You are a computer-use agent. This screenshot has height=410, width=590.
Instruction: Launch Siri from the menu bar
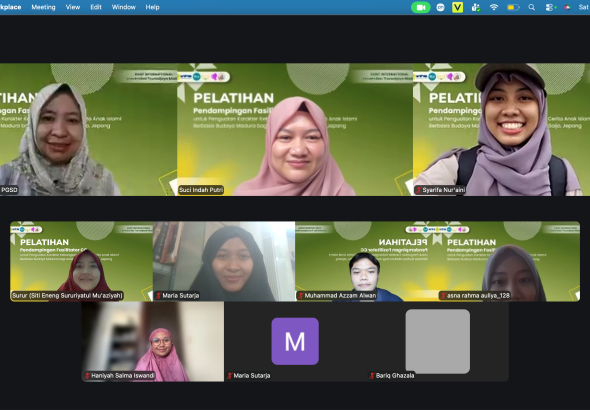click(567, 7)
